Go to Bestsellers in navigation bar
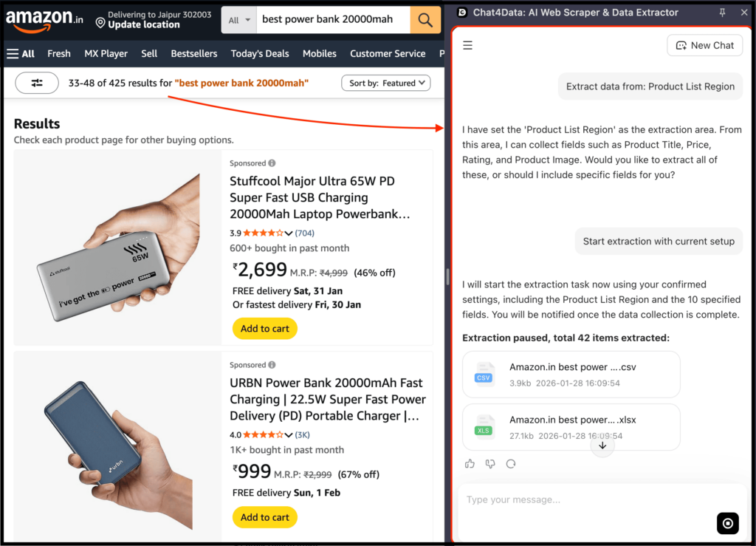This screenshot has height=546, width=756. [x=194, y=54]
